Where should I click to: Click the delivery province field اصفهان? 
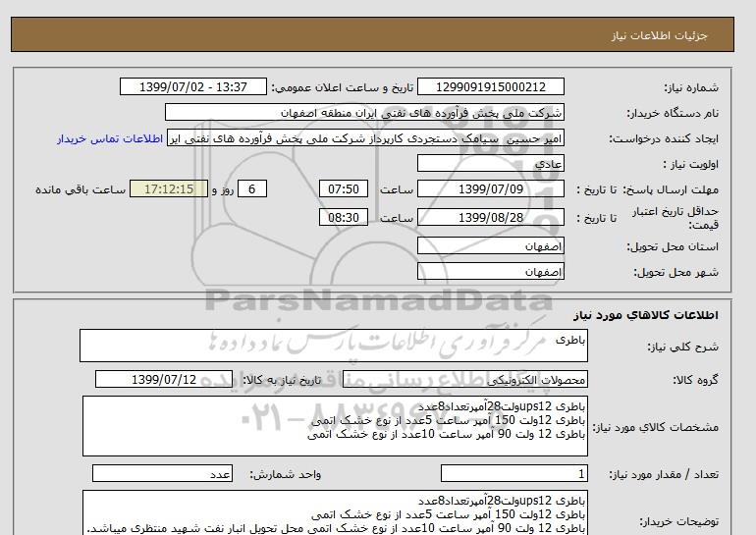pyautogui.click(x=490, y=245)
